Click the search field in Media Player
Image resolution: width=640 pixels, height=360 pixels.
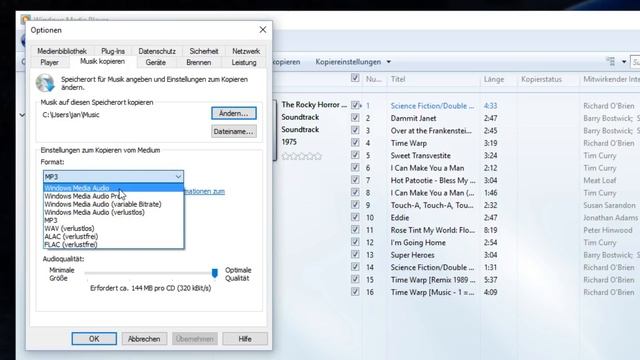tap(635, 62)
